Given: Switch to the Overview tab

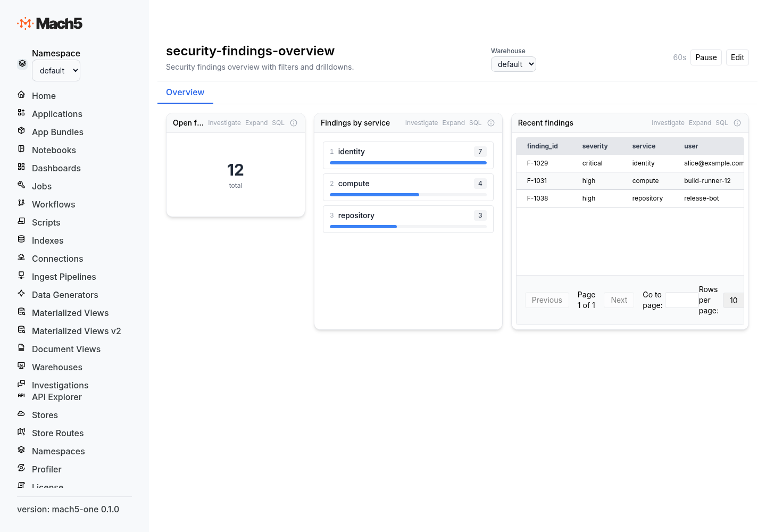Looking at the screenshot, I should pyautogui.click(x=185, y=93).
